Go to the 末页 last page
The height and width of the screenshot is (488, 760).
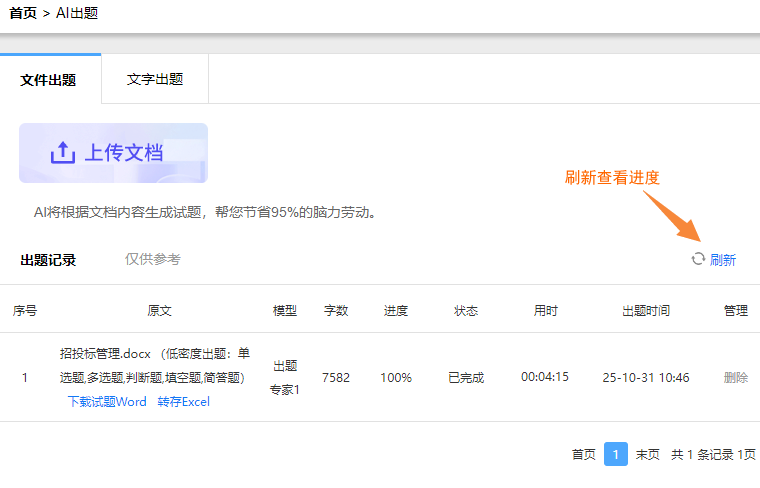648,454
